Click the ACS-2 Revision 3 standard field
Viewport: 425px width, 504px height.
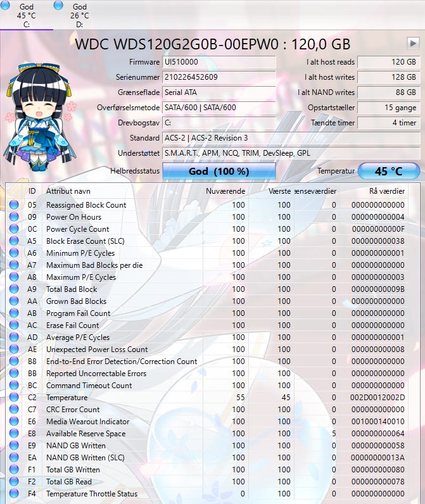tap(291, 138)
